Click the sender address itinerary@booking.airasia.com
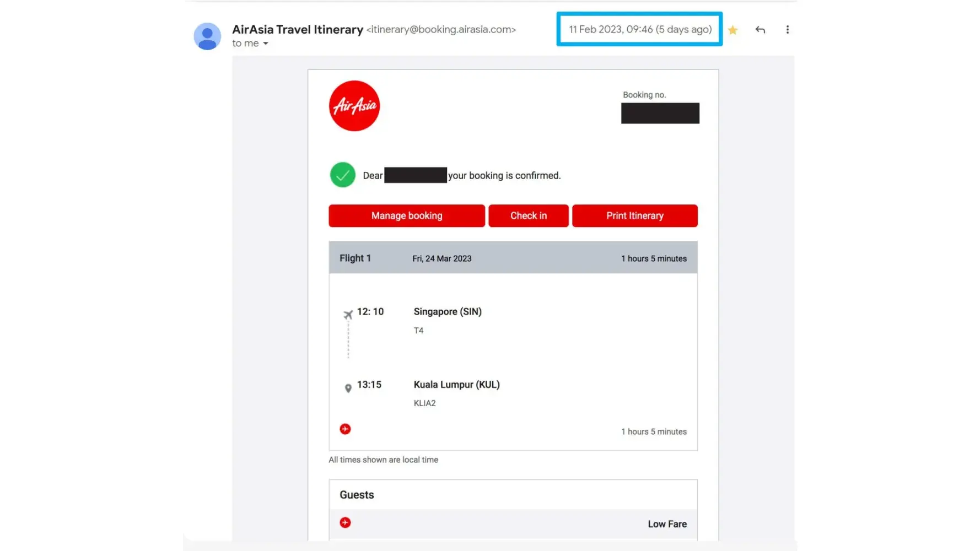 point(441,30)
